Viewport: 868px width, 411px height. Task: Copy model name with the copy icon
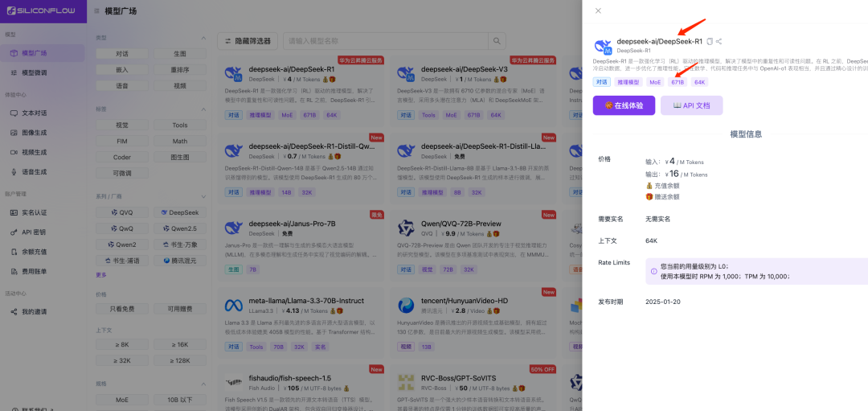coord(710,42)
